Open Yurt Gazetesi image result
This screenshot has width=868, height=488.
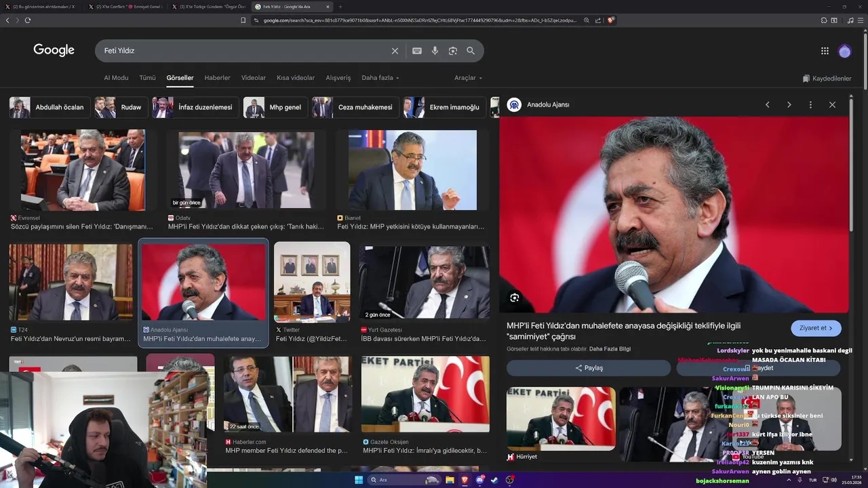tap(425, 282)
